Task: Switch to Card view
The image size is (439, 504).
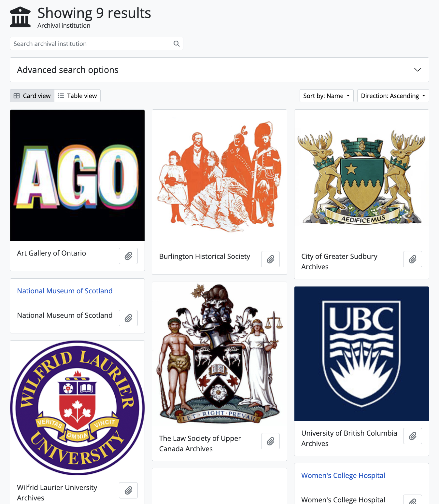Action: (32, 96)
